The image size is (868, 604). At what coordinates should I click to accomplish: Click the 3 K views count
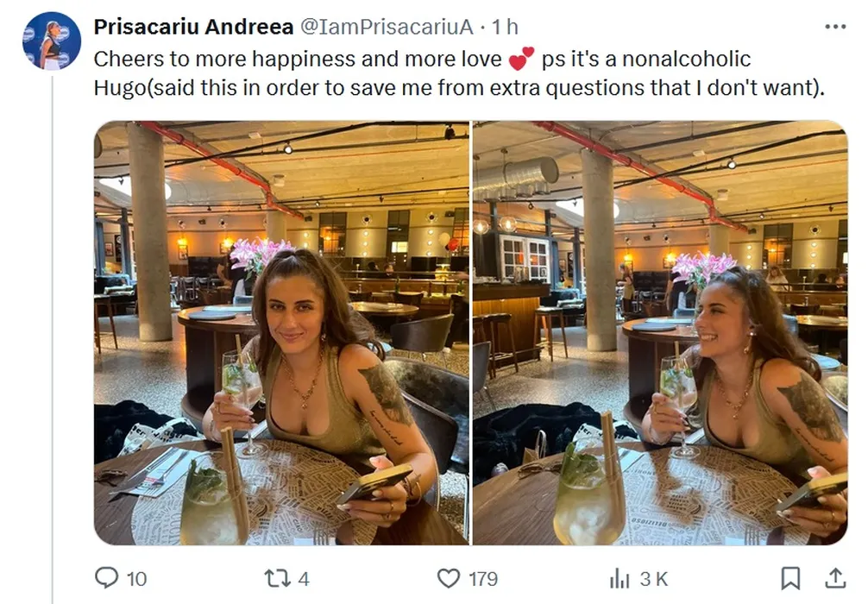click(x=652, y=578)
